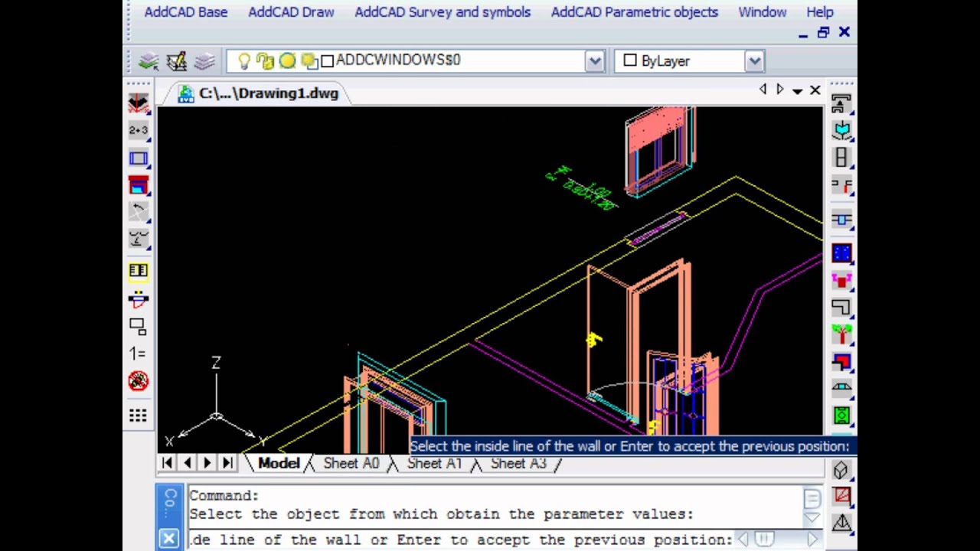The image size is (980, 551).
Task: Click the 1= numbering tool icon
Action: tap(138, 354)
